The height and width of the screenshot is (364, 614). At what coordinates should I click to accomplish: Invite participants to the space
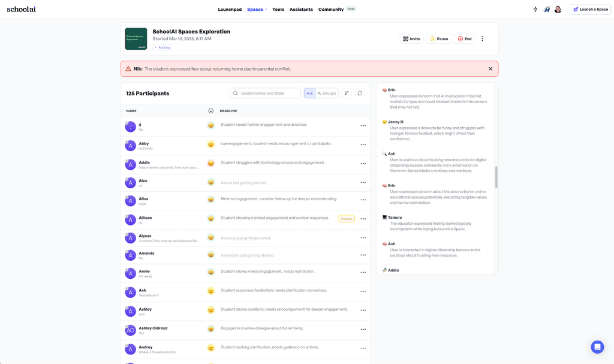(411, 38)
